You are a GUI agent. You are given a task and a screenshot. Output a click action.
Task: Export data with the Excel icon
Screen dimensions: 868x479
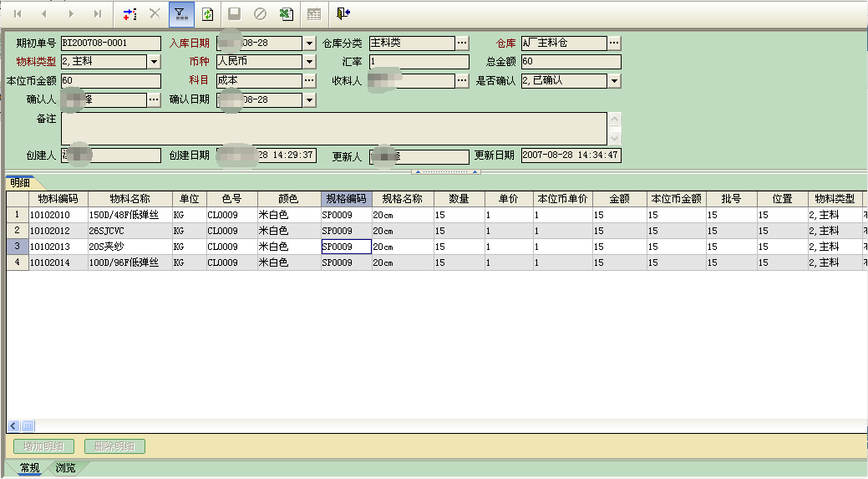pyautogui.click(x=286, y=13)
